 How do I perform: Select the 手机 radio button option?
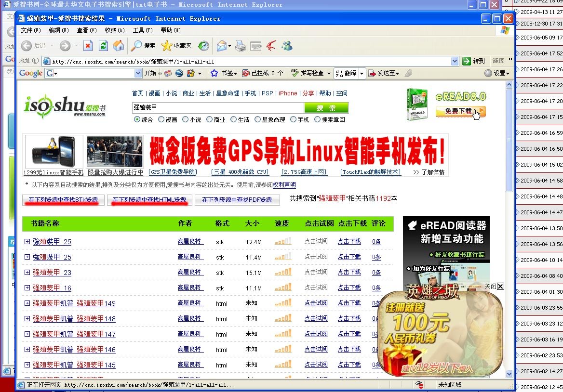293,120
